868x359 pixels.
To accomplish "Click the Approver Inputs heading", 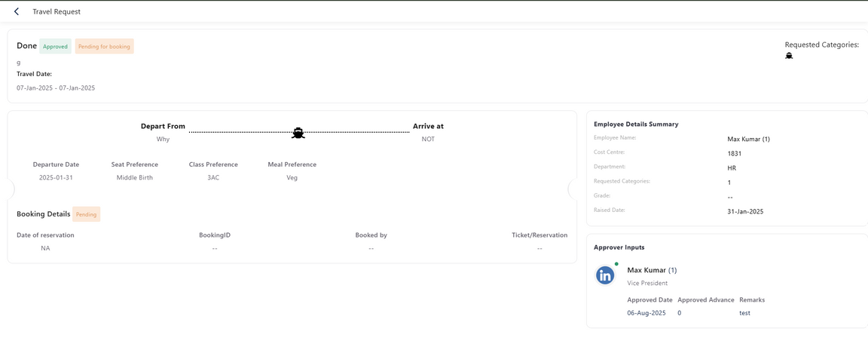I will (x=619, y=247).
